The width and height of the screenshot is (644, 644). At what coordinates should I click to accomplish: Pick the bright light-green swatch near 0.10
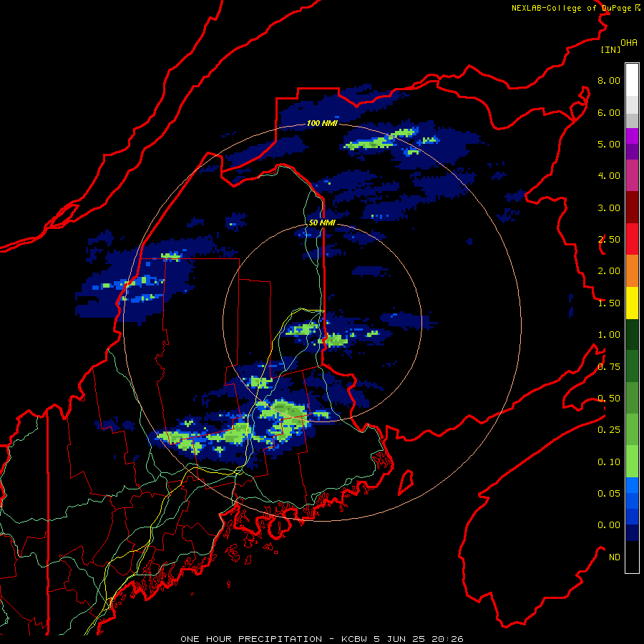click(632, 462)
